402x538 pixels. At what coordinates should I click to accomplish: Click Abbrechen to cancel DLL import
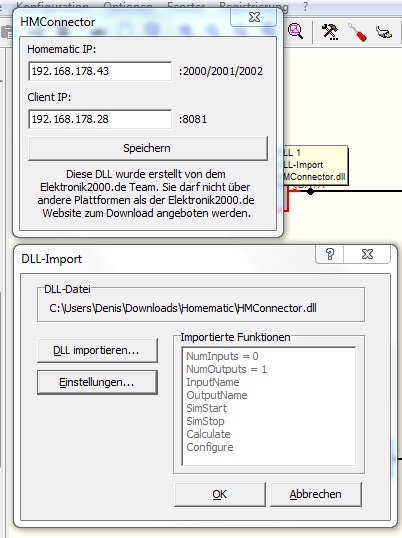click(x=316, y=494)
